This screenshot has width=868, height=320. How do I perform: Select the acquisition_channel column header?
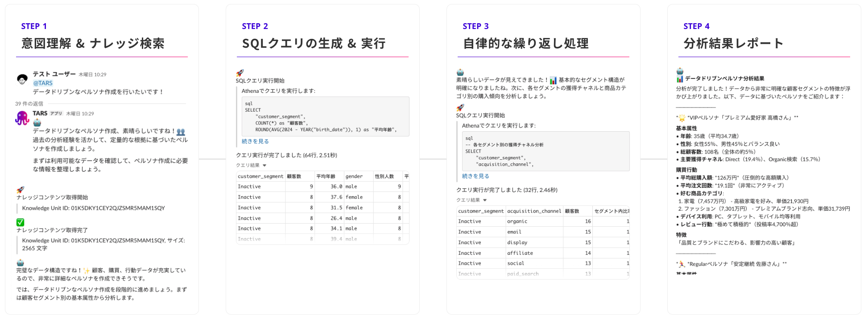pos(534,211)
